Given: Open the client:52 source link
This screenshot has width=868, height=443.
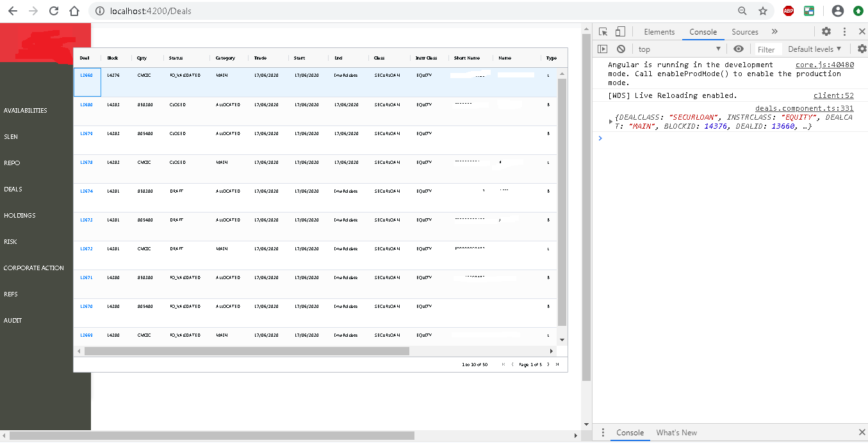Looking at the screenshot, I should click(833, 95).
